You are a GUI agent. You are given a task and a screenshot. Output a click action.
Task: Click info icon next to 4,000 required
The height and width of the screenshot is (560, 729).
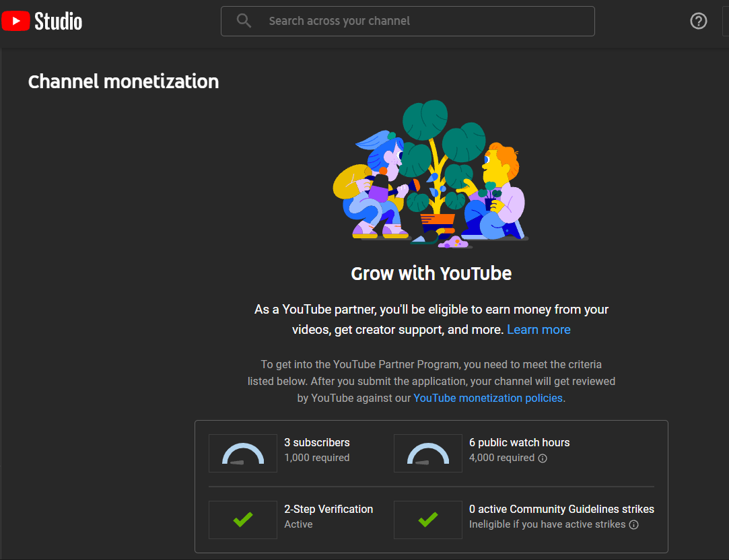[x=543, y=458]
